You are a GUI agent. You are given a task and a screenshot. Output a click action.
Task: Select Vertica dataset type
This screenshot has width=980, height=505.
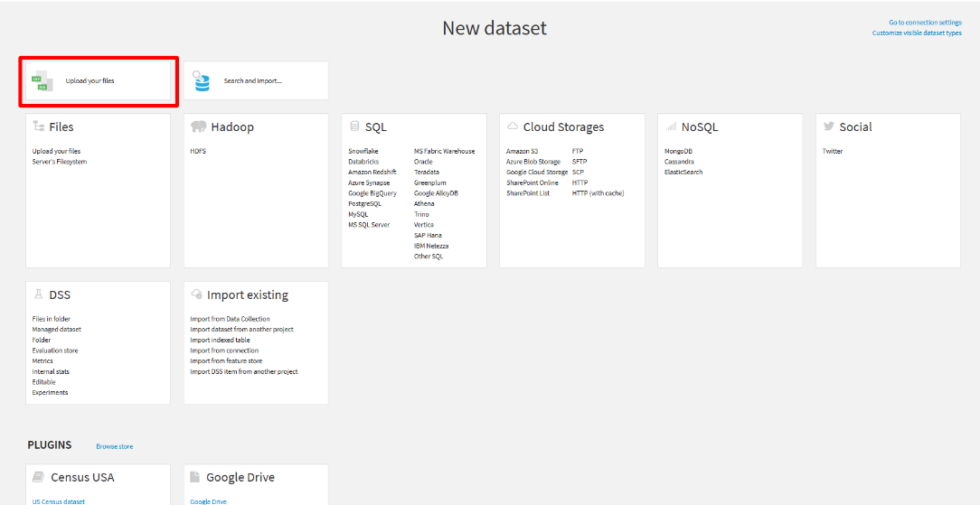424,225
